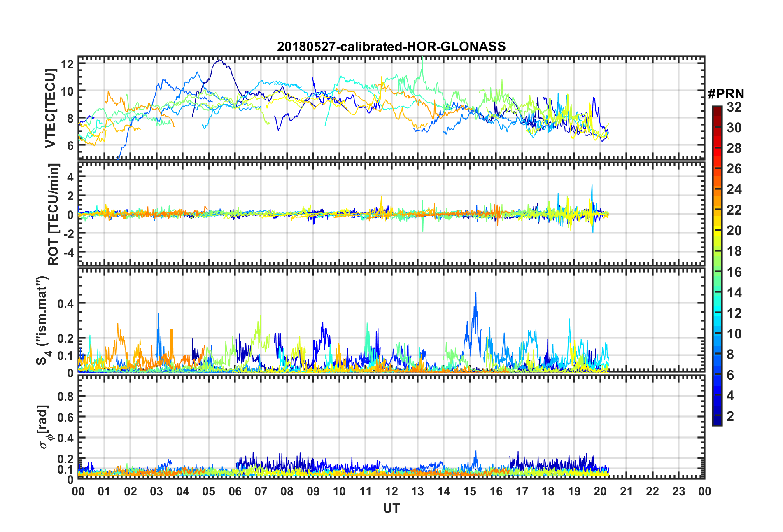
Task: Click the PRN colorbar strip
Action: point(717,266)
